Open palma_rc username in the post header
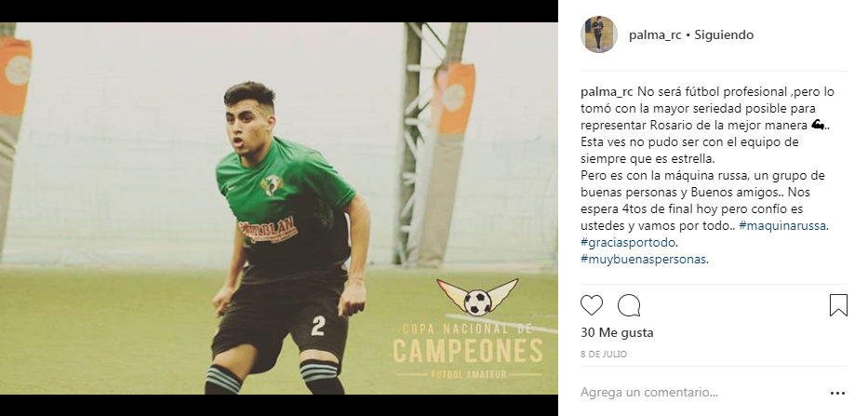The image size is (868, 416). click(656, 34)
